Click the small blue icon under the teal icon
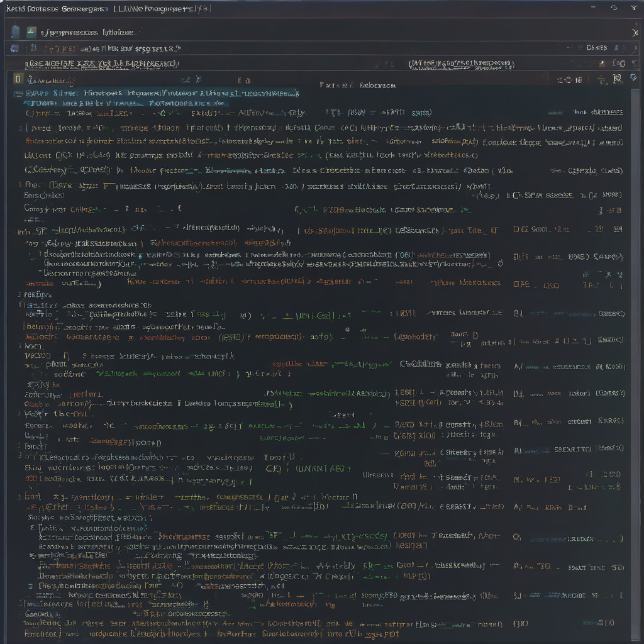644x644 pixels. click(x=14, y=48)
